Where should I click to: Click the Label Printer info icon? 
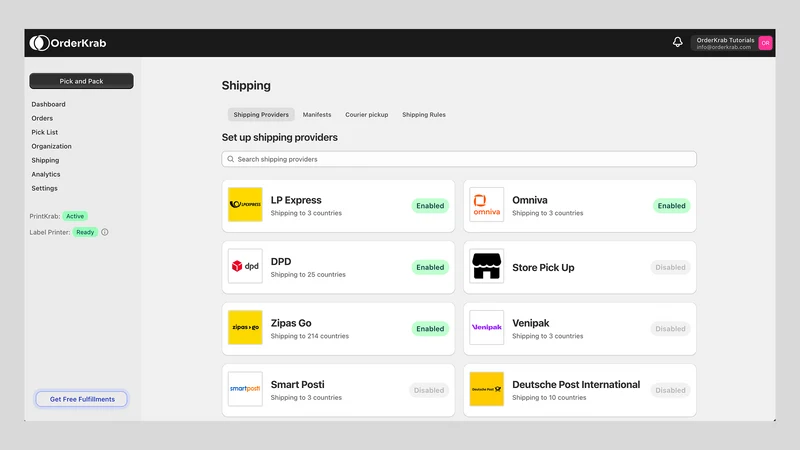(105, 232)
